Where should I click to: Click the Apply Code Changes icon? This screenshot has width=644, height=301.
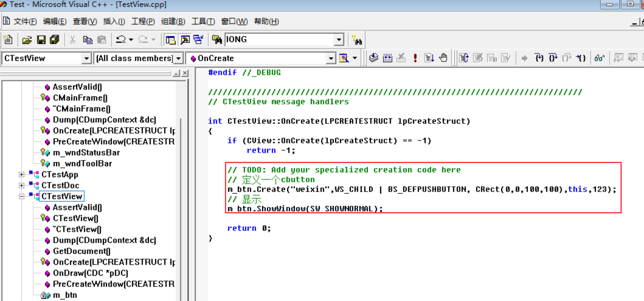[506, 58]
